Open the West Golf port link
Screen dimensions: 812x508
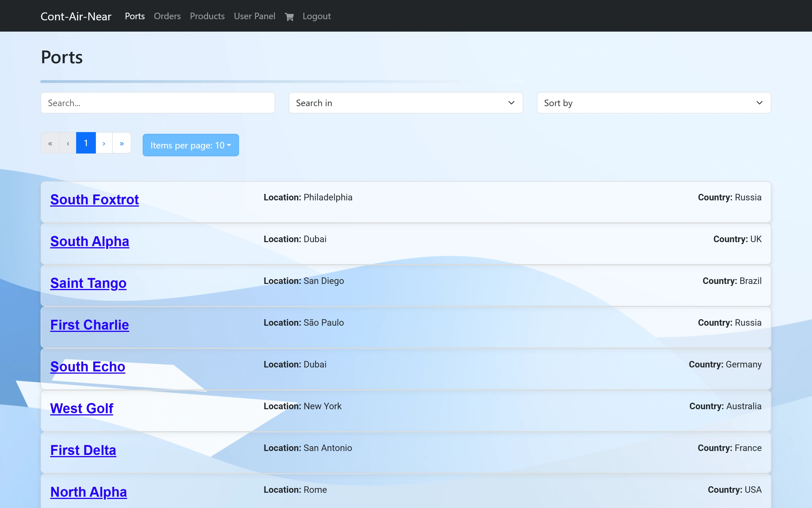[x=81, y=408]
